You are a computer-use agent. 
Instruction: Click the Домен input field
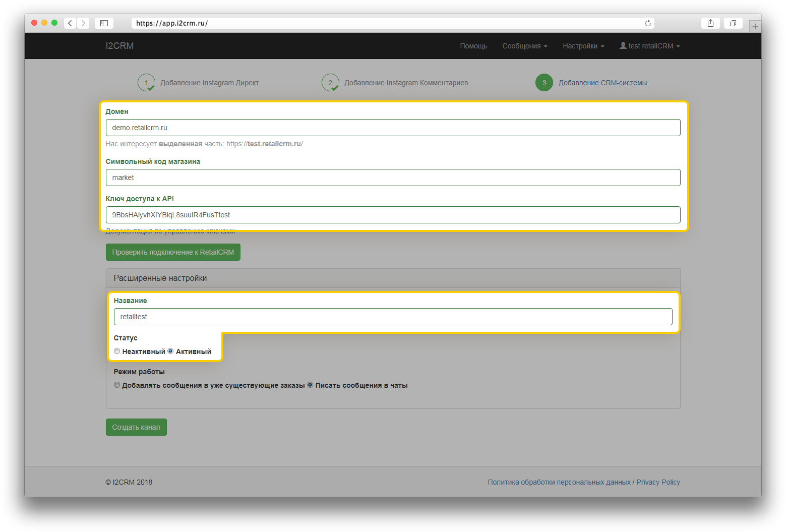393,128
